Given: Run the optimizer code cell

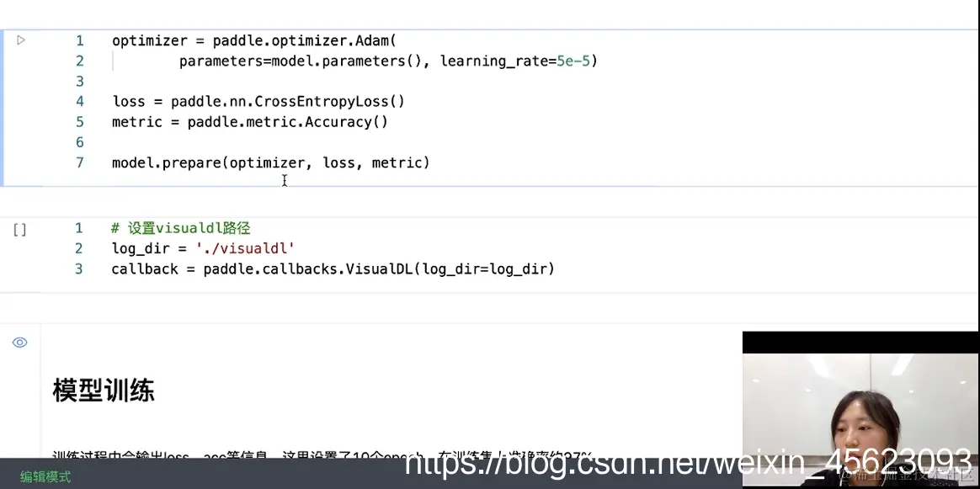Looking at the screenshot, I should [x=20, y=40].
